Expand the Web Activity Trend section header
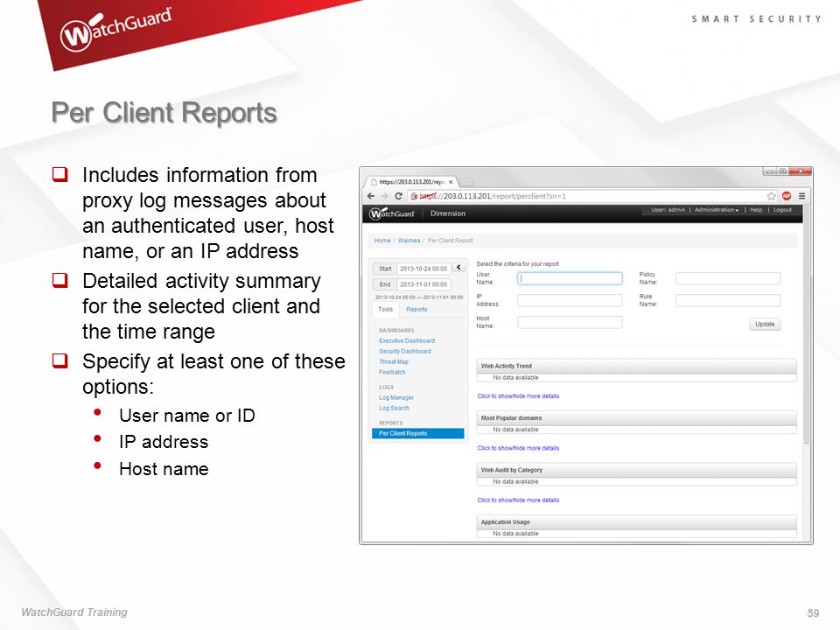Viewport: 840px width, 630px height. click(636, 366)
